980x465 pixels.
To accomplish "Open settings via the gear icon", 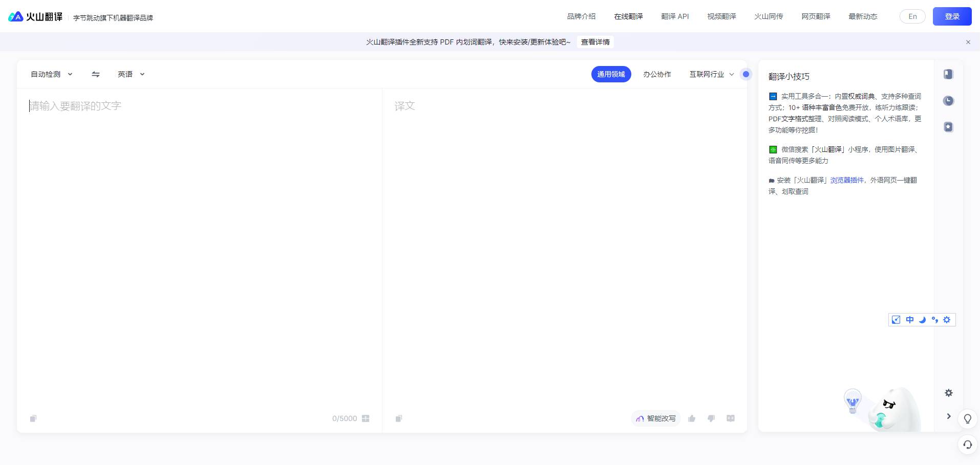I will click(948, 393).
